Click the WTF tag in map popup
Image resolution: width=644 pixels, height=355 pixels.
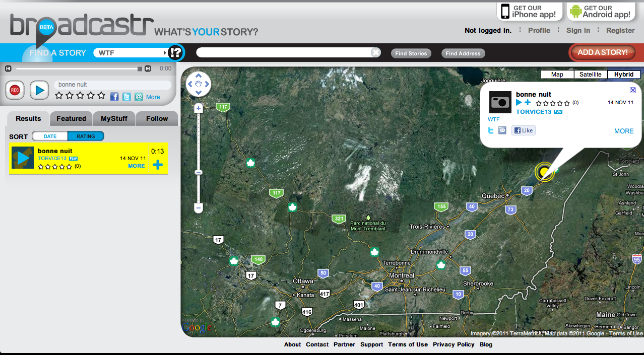point(494,119)
